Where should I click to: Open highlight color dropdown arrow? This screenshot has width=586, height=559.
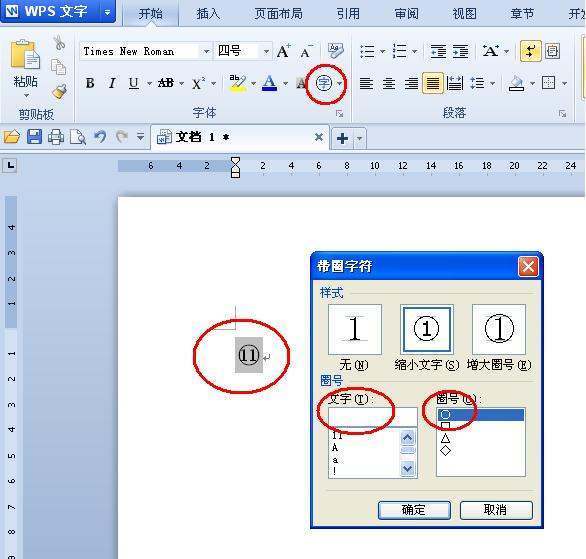[x=253, y=83]
